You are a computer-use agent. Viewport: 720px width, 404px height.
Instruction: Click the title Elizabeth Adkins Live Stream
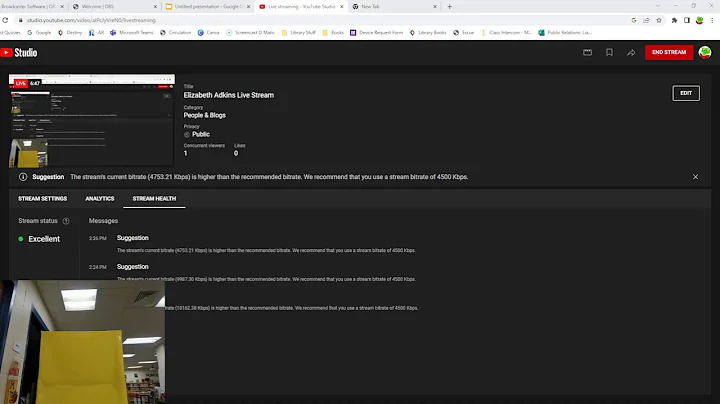tap(229, 95)
